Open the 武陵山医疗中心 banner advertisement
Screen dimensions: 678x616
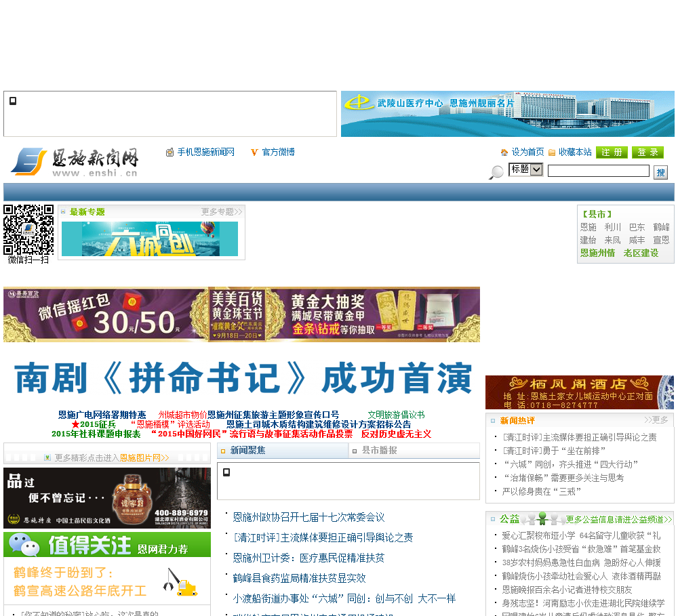click(x=508, y=114)
